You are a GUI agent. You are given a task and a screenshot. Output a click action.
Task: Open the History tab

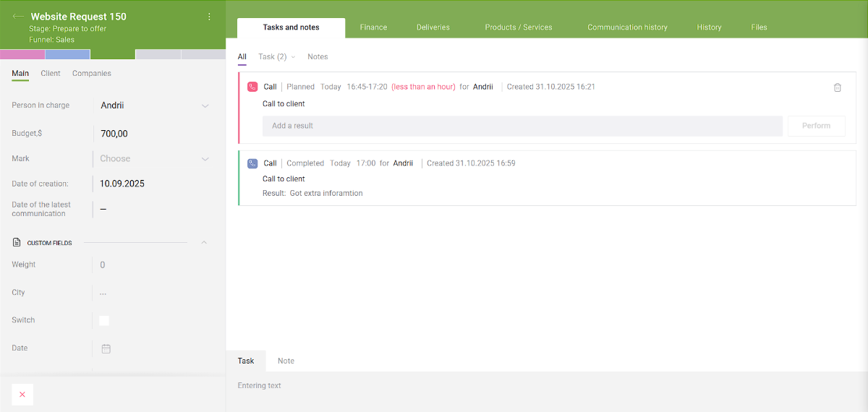[x=709, y=27]
